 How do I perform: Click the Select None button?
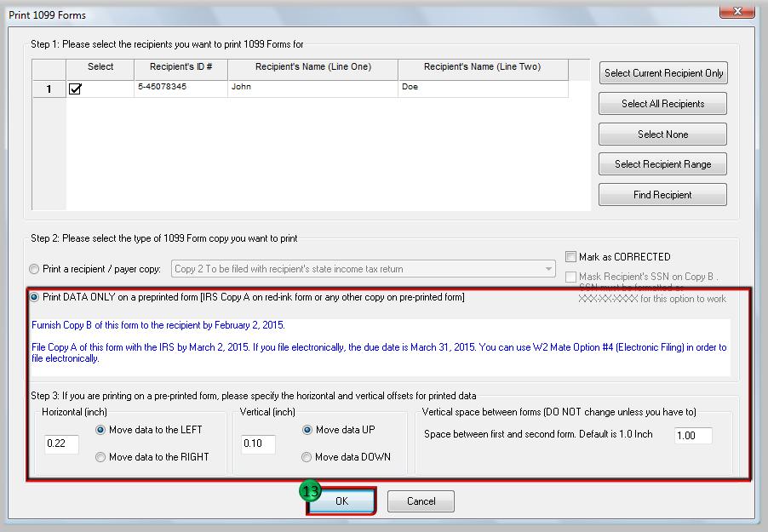662,134
